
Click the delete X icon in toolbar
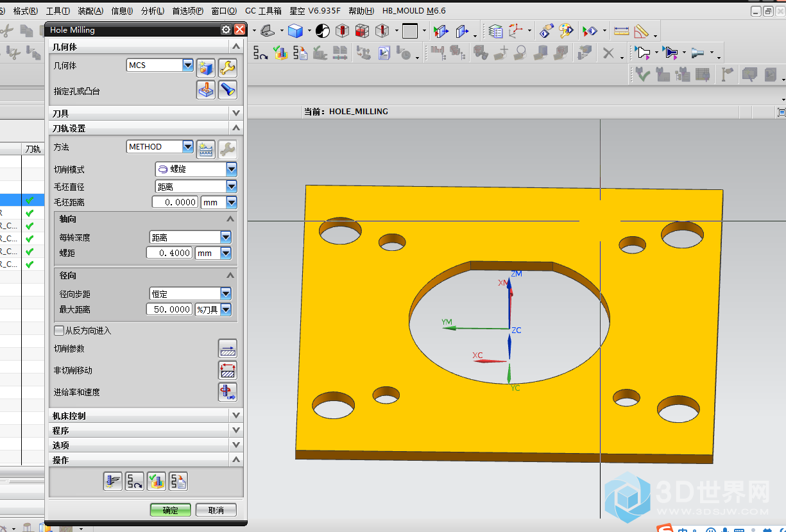pyautogui.click(x=608, y=53)
